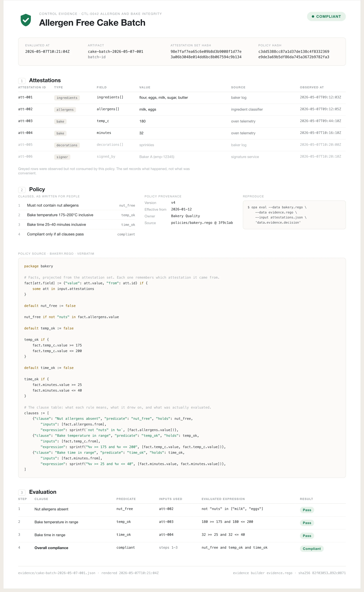Click the policy hash value
This screenshot has width=364, height=592.
click(x=294, y=54)
